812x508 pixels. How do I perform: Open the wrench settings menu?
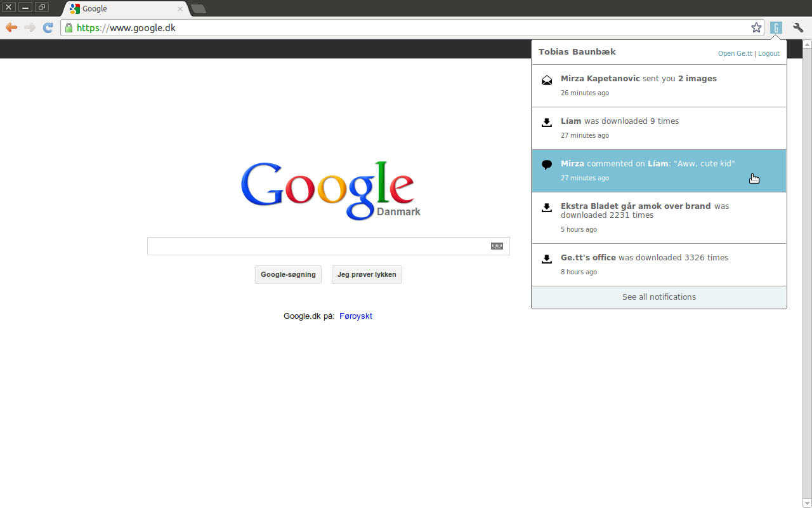(798, 27)
